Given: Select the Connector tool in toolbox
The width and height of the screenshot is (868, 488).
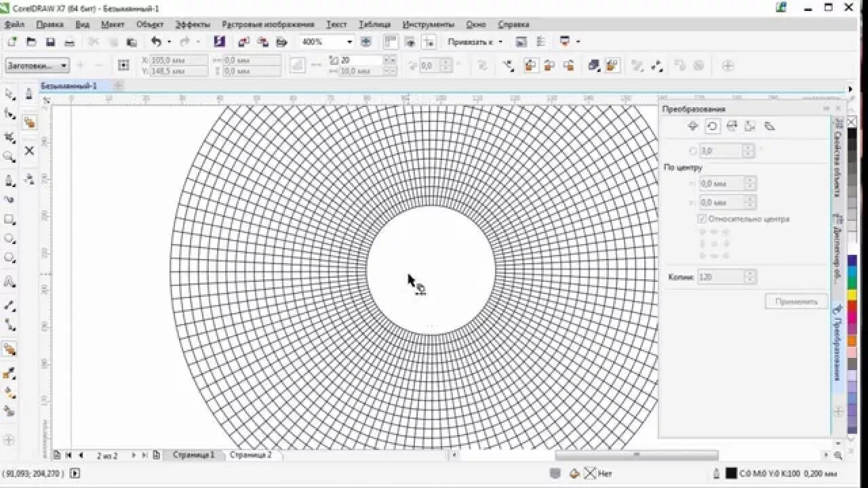Looking at the screenshot, I should [x=9, y=325].
